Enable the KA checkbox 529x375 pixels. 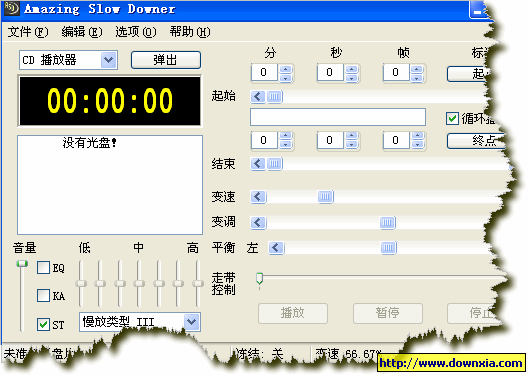[x=44, y=295]
